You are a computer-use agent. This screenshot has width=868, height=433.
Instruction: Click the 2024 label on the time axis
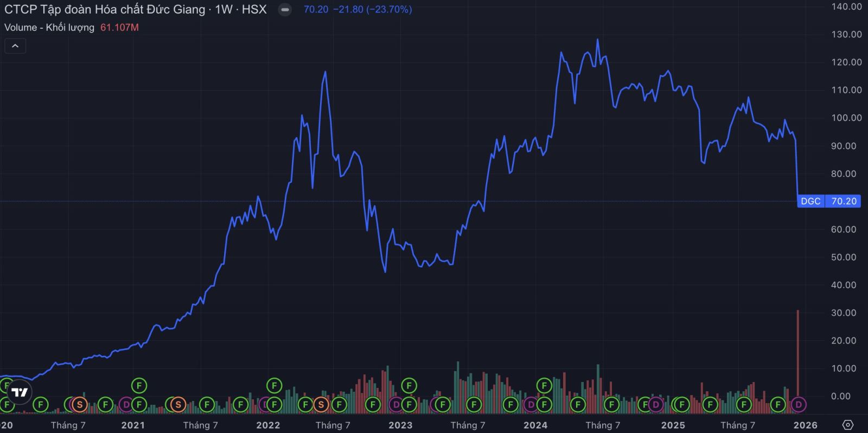[x=535, y=425]
